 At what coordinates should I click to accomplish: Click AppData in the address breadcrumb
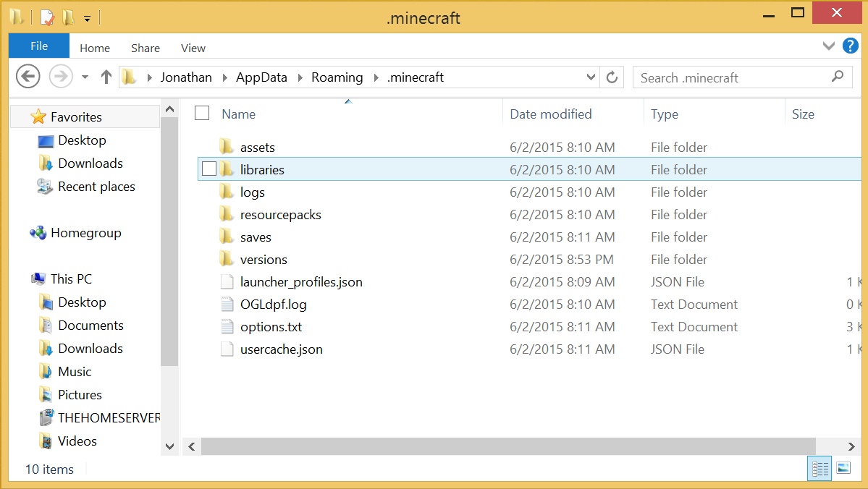pos(261,77)
